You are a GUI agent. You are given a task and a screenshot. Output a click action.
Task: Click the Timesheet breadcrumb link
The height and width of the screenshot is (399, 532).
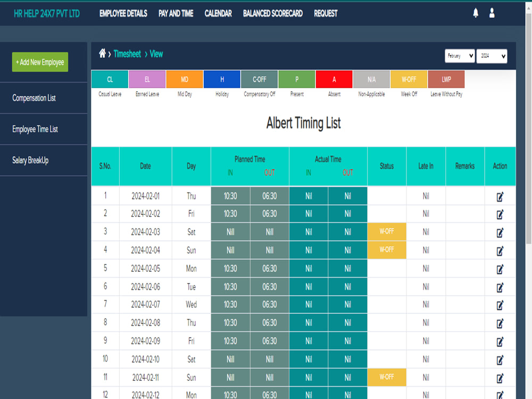point(127,54)
